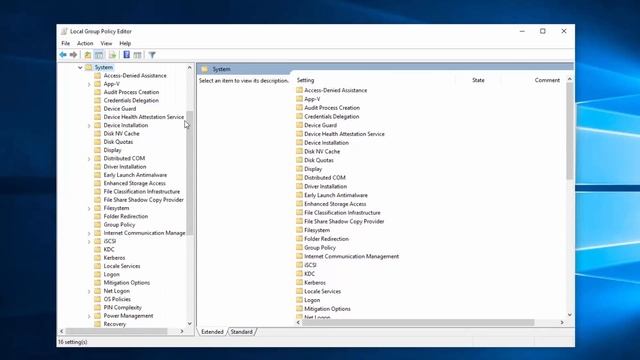This screenshot has height=360, width=640.
Task: Expand Internet Communication Management tree node
Action: (89, 233)
